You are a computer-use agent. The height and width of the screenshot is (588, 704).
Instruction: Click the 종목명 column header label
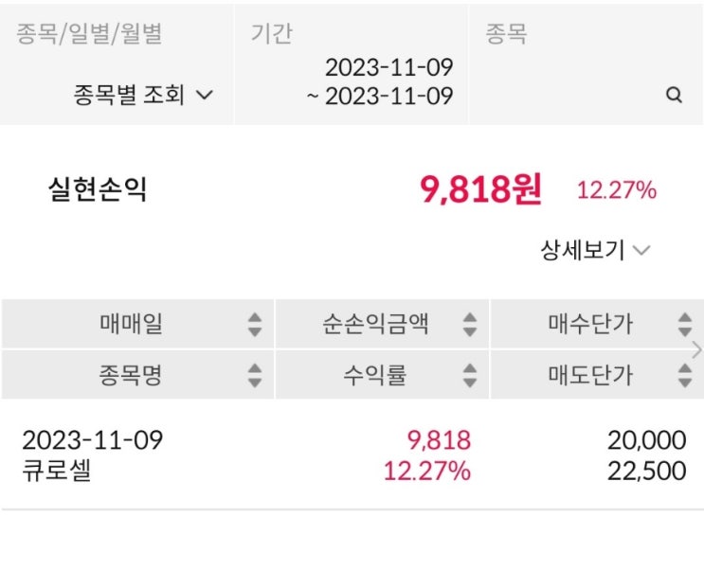[x=131, y=375]
